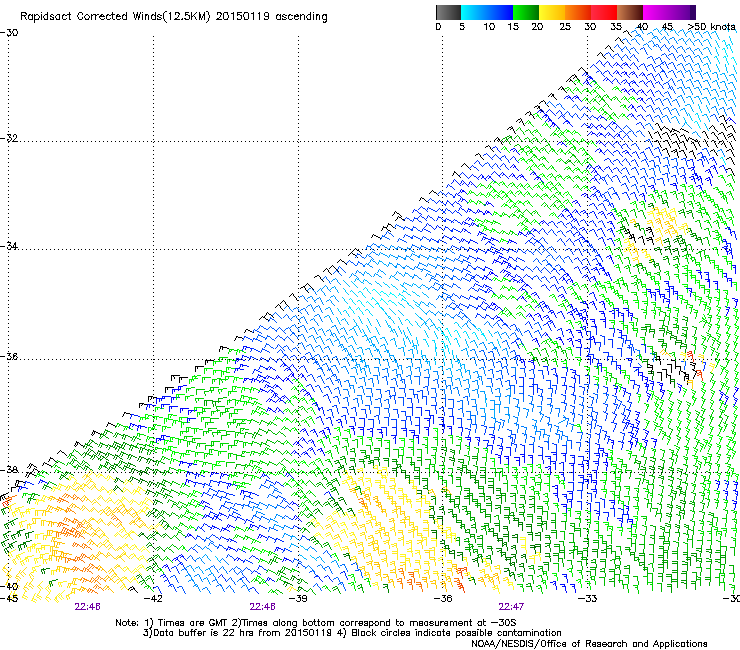
Task: Click the brown 35-40 knots color segment
Action: [630, 12]
